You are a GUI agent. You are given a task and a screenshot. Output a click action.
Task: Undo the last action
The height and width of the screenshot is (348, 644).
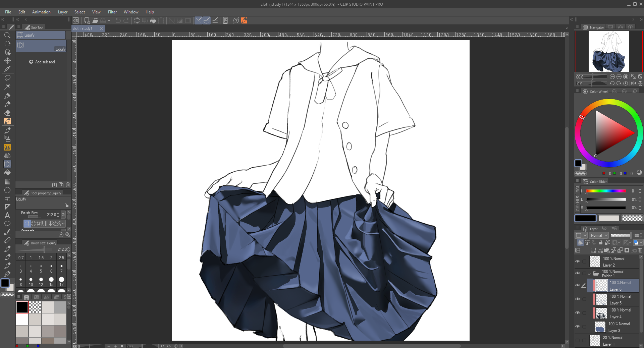[x=118, y=20]
